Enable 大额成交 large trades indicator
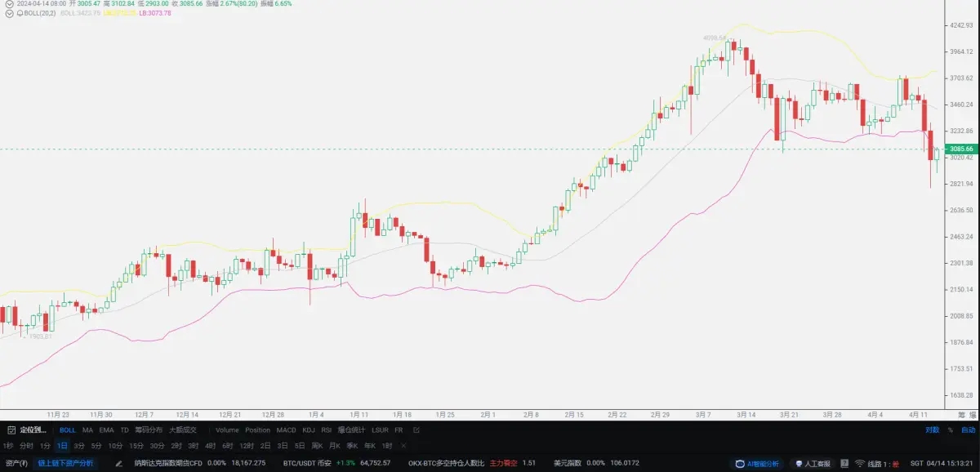The height and width of the screenshot is (472, 980). tap(183, 430)
